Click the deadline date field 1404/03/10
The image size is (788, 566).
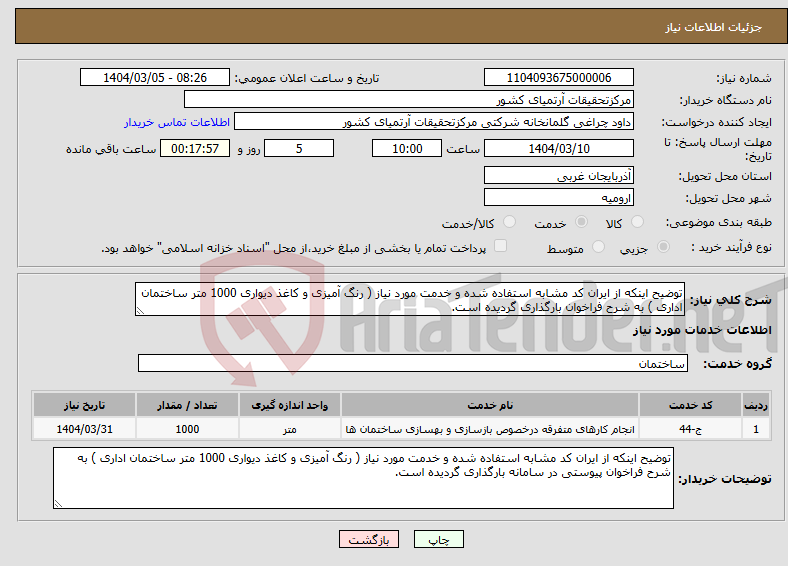tap(558, 148)
